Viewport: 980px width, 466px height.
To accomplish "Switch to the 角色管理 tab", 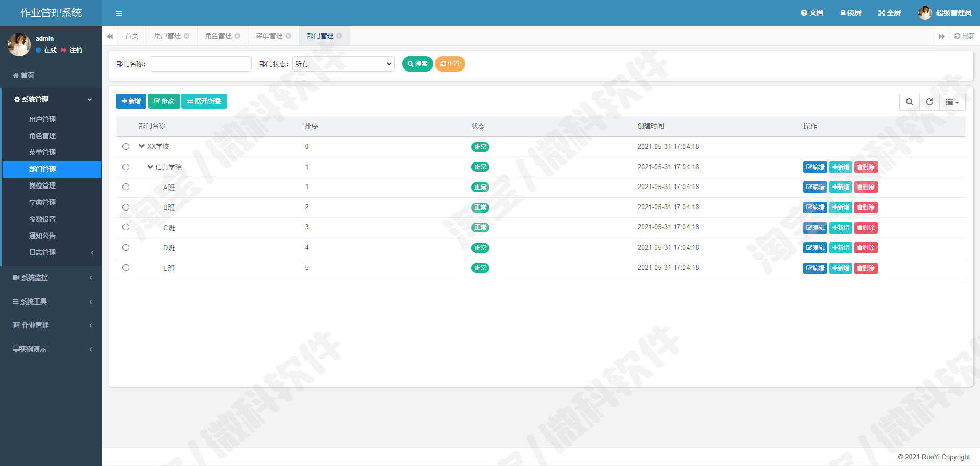I will (218, 36).
